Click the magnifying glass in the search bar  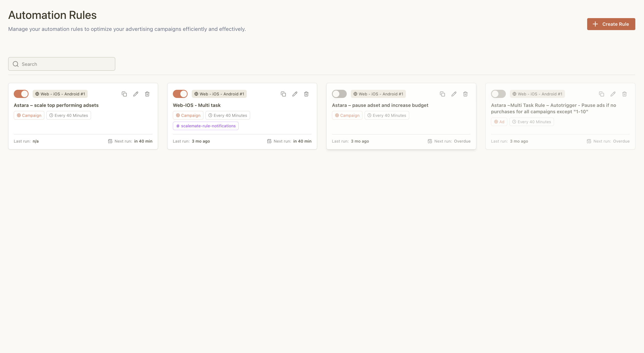tap(16, 64)
